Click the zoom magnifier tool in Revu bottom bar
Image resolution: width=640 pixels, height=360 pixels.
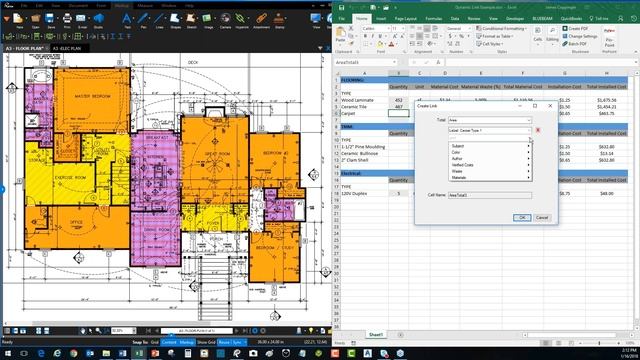click(x=98, y=331)
